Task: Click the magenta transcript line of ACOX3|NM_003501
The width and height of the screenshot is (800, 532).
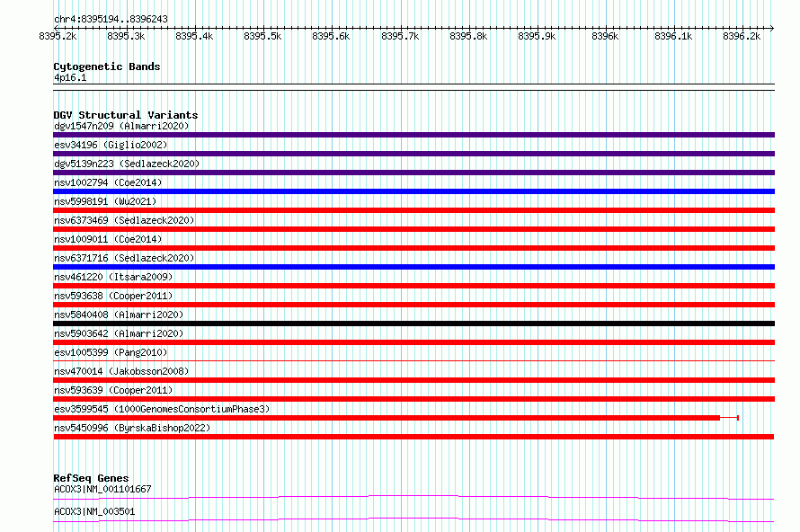Action: 413,519
